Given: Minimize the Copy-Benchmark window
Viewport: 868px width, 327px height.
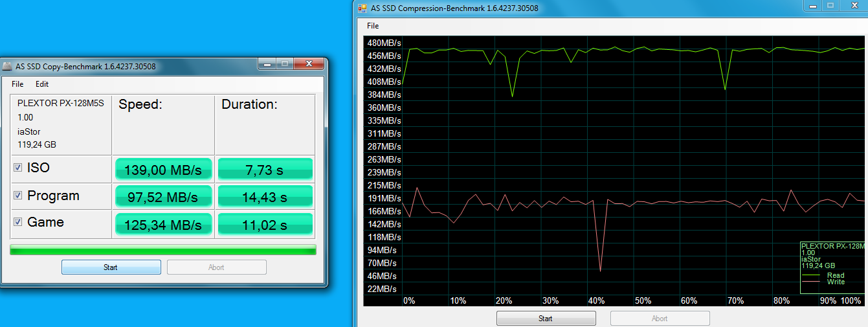Looking at the screenshot, I should click(x=266, y=64).
